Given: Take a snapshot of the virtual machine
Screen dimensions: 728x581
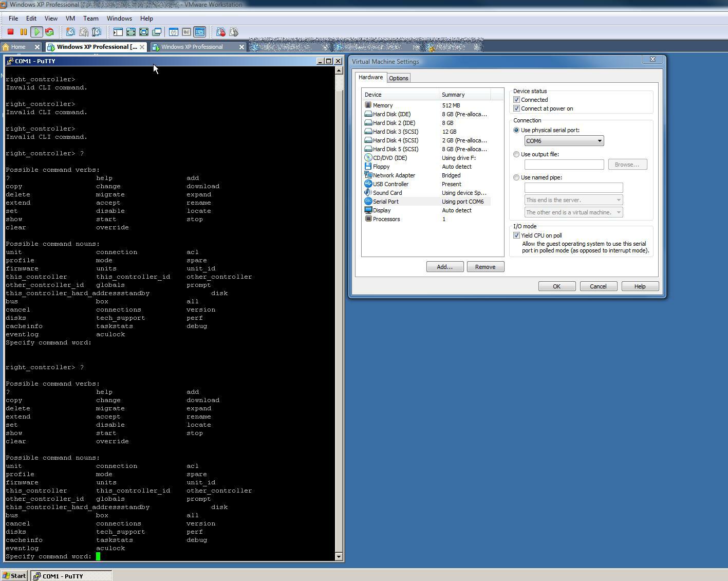Looking at the screenshot, I should pos(70,31).
